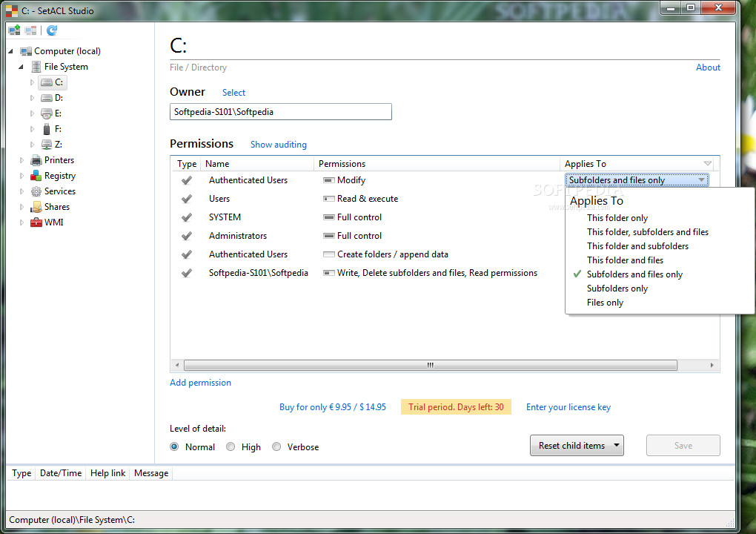
Task: Click the Name column header
Action: 257,164
